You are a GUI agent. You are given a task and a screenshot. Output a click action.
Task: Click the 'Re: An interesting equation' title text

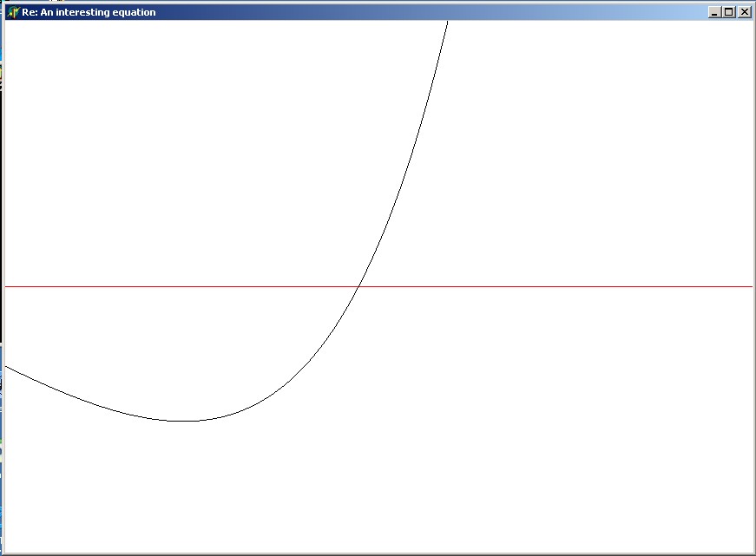[89, 12]
